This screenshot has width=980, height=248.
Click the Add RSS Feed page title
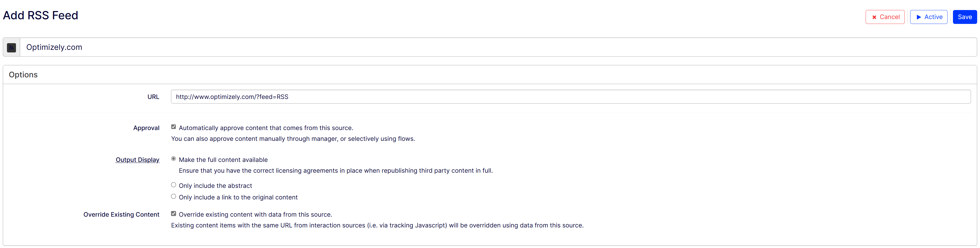point(40,16)
